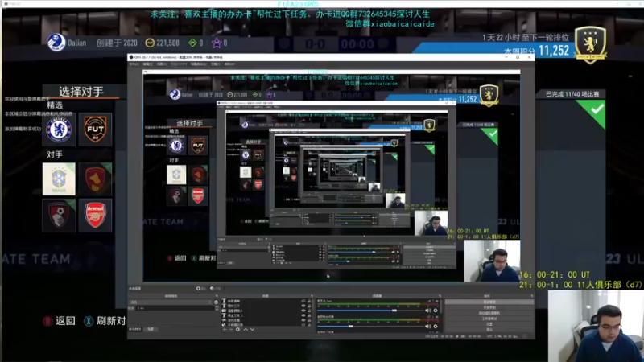The height and width of the screenshot is (362, 644).
Task: Click the transition duration stepper arrows
Action: tap(217, 308)
